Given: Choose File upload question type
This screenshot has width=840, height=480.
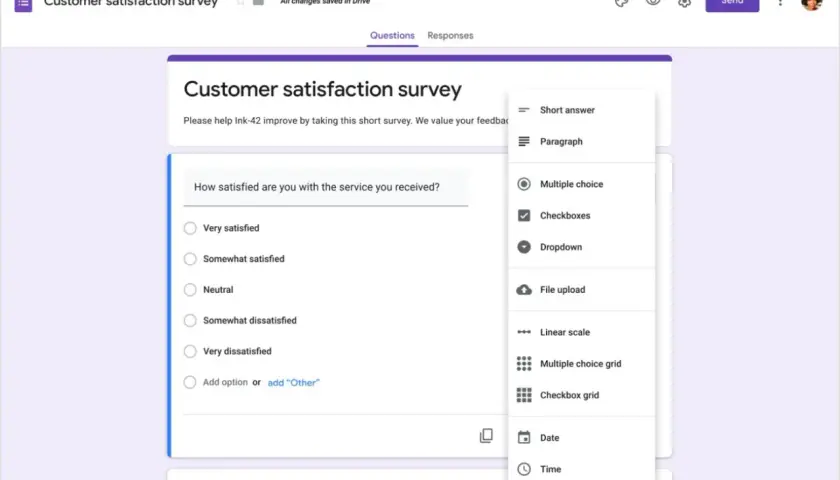Looking at the screenshot, I should pyautogui.click(x=582, y=289).
